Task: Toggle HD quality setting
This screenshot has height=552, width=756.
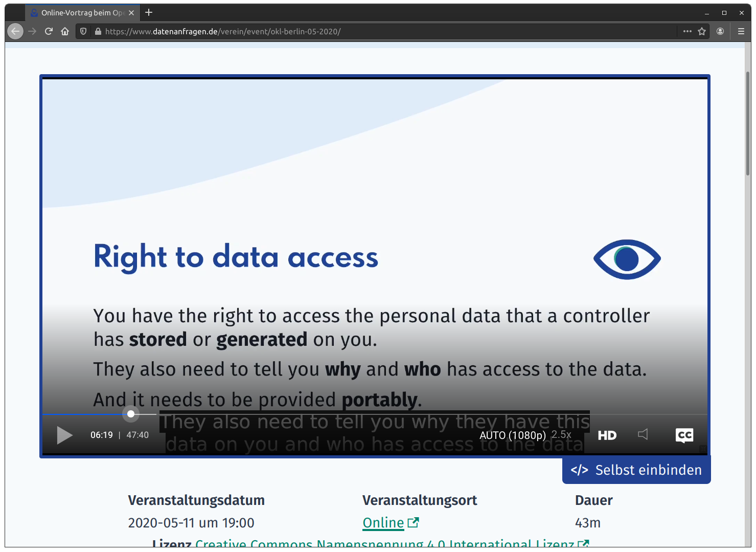Action: click(x=607, y=435)
